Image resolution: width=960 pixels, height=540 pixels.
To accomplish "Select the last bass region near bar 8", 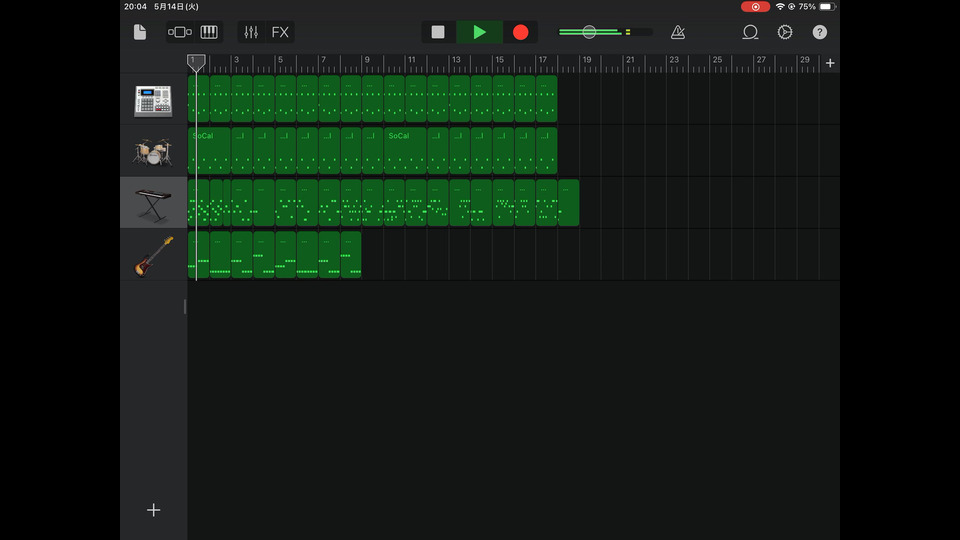I will coord(351,255).
